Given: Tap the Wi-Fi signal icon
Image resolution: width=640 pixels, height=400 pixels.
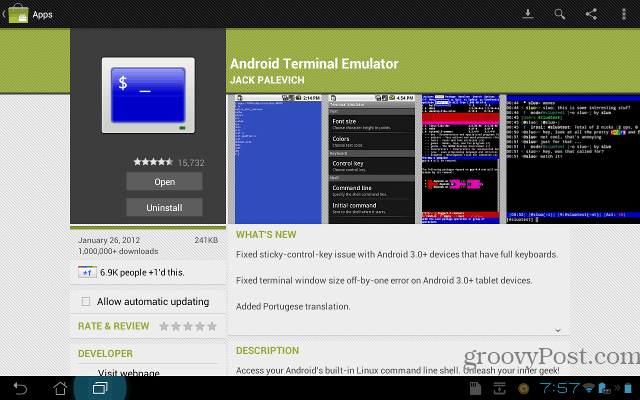Looking at the screenshot, I should point(589,388).
